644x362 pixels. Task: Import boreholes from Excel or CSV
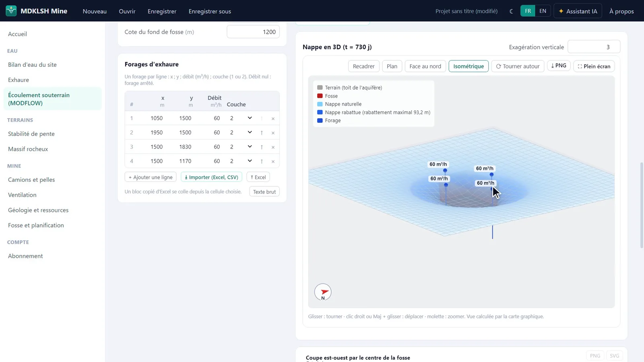pyautogui.click(x=211, y=177)
